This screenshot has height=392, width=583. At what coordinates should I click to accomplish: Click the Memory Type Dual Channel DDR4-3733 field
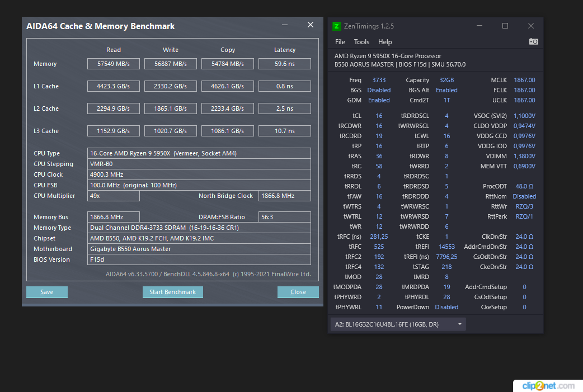point(199,228)
